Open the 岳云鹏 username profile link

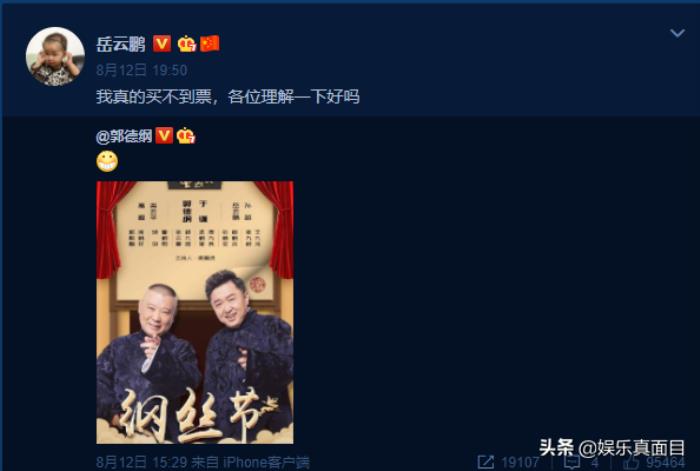[x=121, y=44]
